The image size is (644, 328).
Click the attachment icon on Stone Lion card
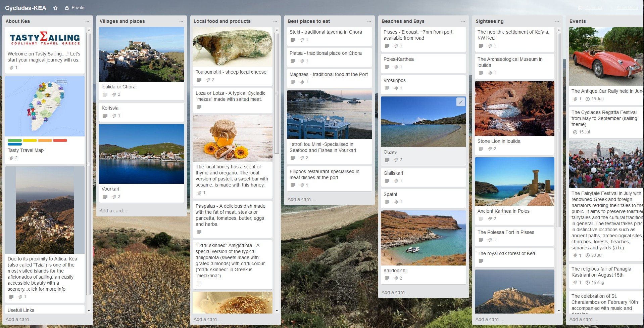(x=490, y=149)
